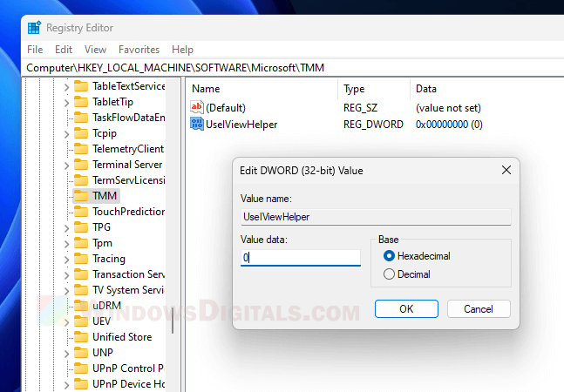Select the Hexadecimal base radio button
Image resolution: width=564 pixels, height=392 pixels.
point(389,256)
